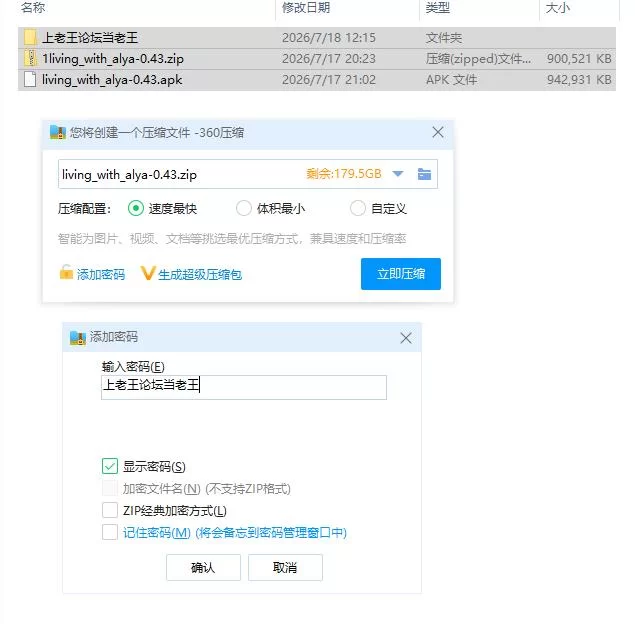Sort by the 名称 column header
This screenshot has height=624, width=635.
coord(33,7)
